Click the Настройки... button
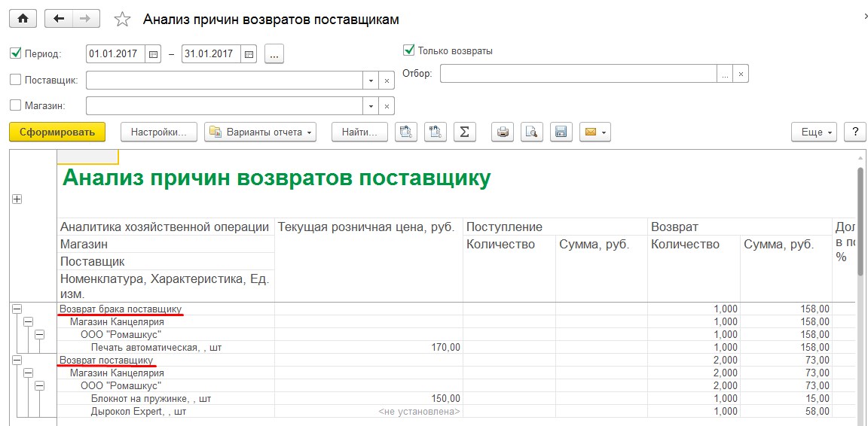Screen dimensions: 868x426 tap(158, 132)
